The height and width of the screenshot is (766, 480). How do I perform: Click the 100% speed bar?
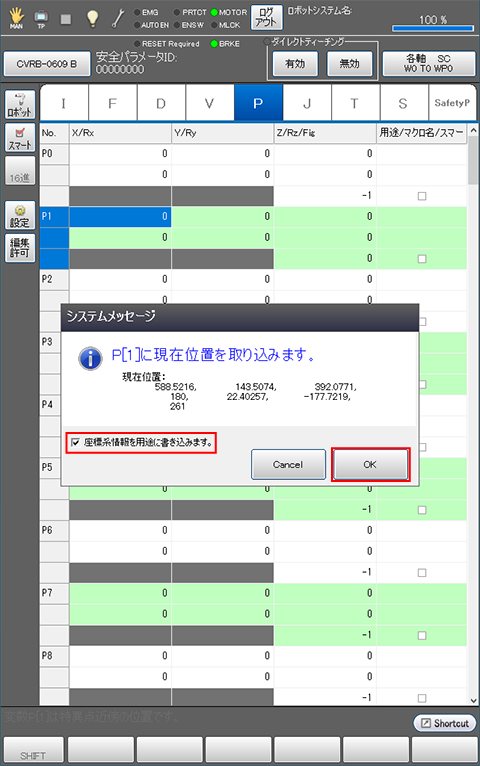click(433, 28)
